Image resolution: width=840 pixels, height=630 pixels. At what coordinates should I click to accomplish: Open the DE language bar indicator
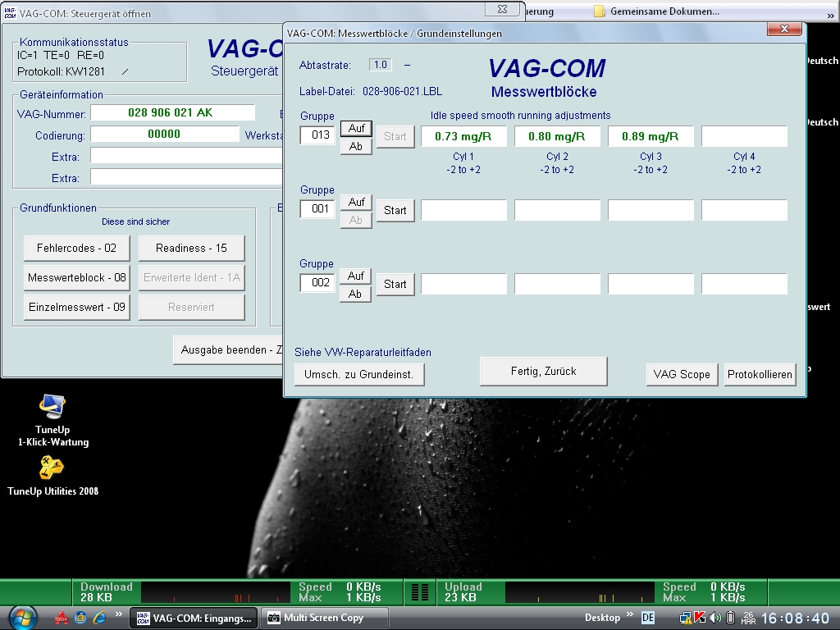coord(648,618)
